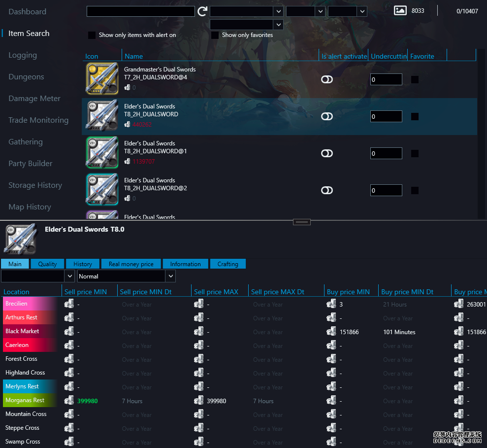Image resolution: width=487 pixels, height=448 pixels.
Task: Click the item search text field
Action: [140, 11]
